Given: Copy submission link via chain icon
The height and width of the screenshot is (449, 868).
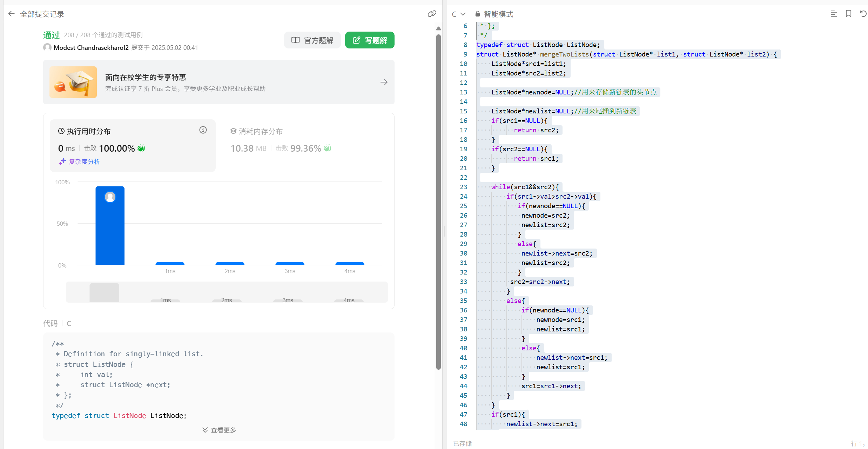Looking at the screenshot, I should coord(432,14).
